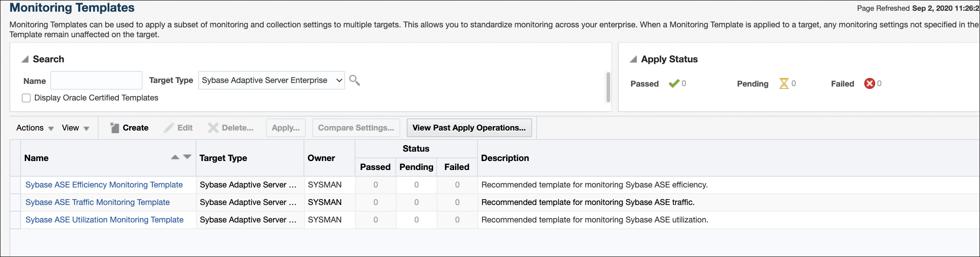Enable Display Oracle Certified Templates checkbox
Viewport: 980px width, 257px height.
point(26,98)
